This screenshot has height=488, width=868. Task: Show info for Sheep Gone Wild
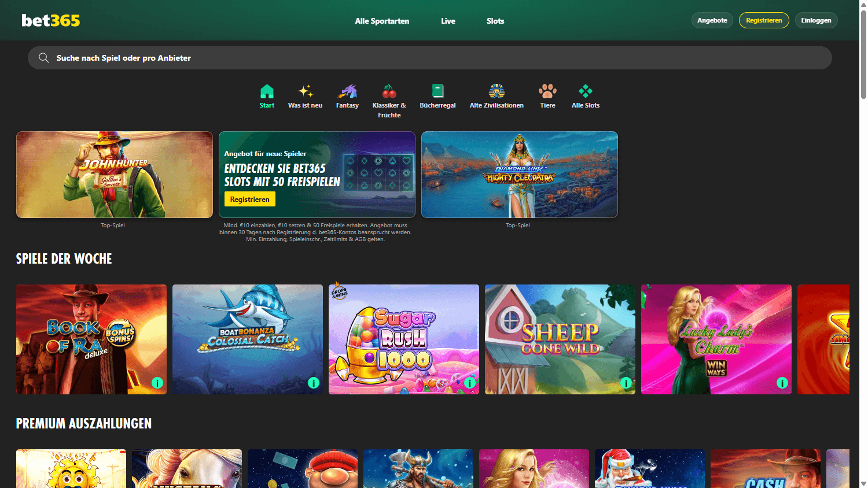pos(626,383)
